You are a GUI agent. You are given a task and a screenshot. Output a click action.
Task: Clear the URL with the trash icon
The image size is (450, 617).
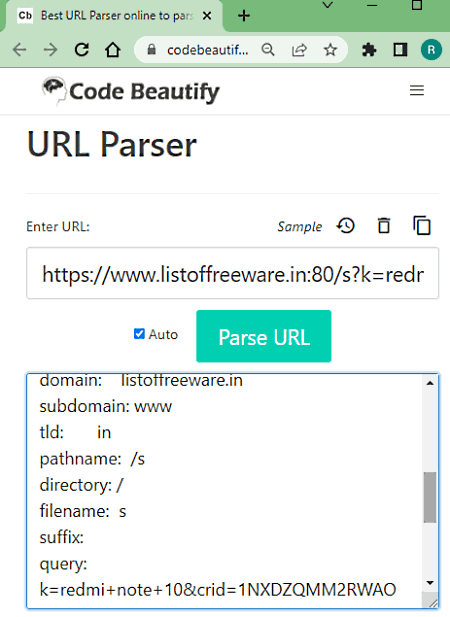click(x=384, y=226)
